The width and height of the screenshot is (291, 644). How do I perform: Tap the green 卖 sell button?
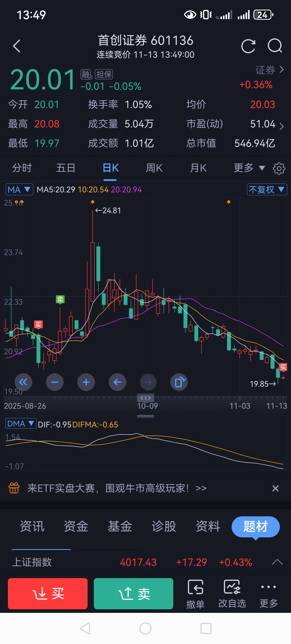click(133, 593)
